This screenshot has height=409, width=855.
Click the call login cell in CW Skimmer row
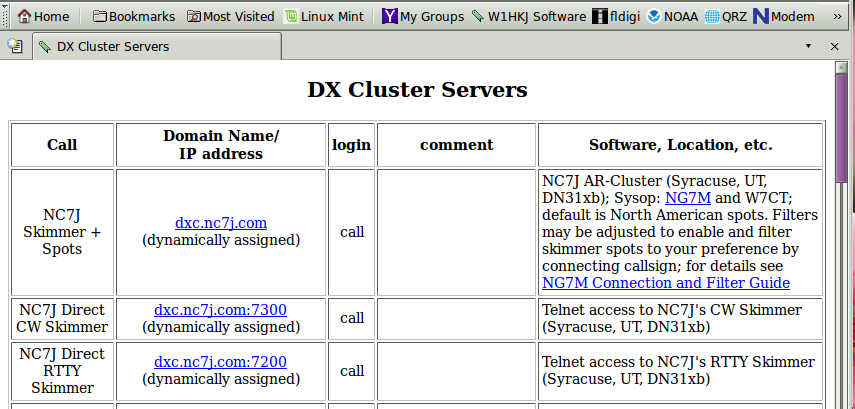[351, 318]
